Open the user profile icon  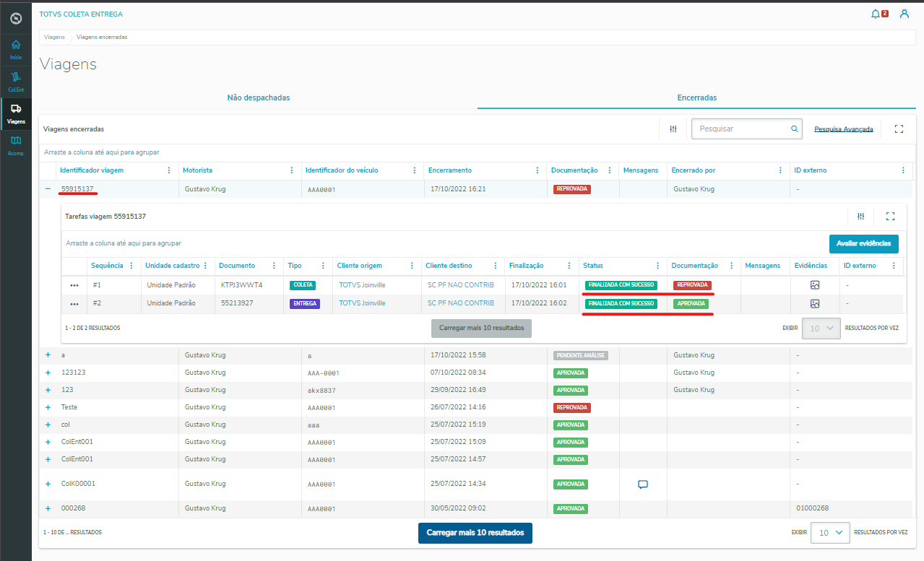pos(904,14)
